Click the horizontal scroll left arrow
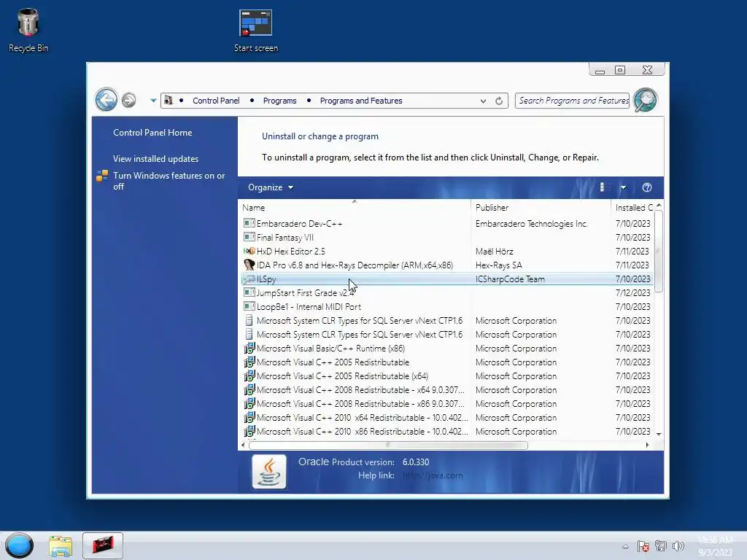The image size is (747, 560). pos(243,446)
